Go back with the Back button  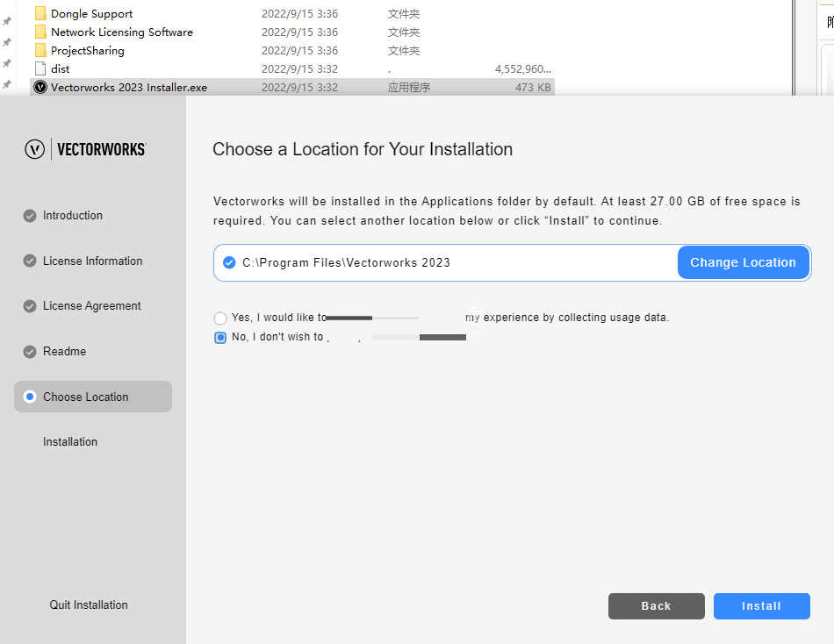coord(656,605)
